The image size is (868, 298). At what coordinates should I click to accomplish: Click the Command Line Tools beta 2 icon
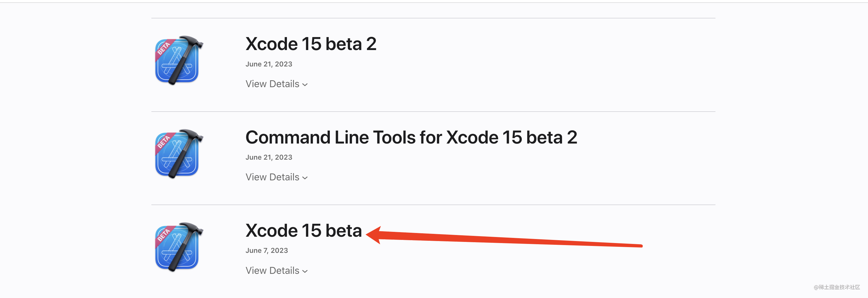click(x=179, y=154)
